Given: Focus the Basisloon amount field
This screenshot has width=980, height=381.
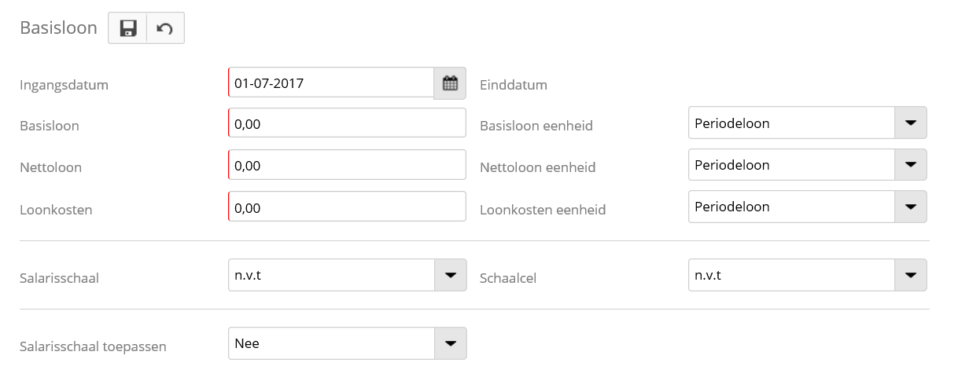Looking at the screenshot, I should click(x=347, y=123).
